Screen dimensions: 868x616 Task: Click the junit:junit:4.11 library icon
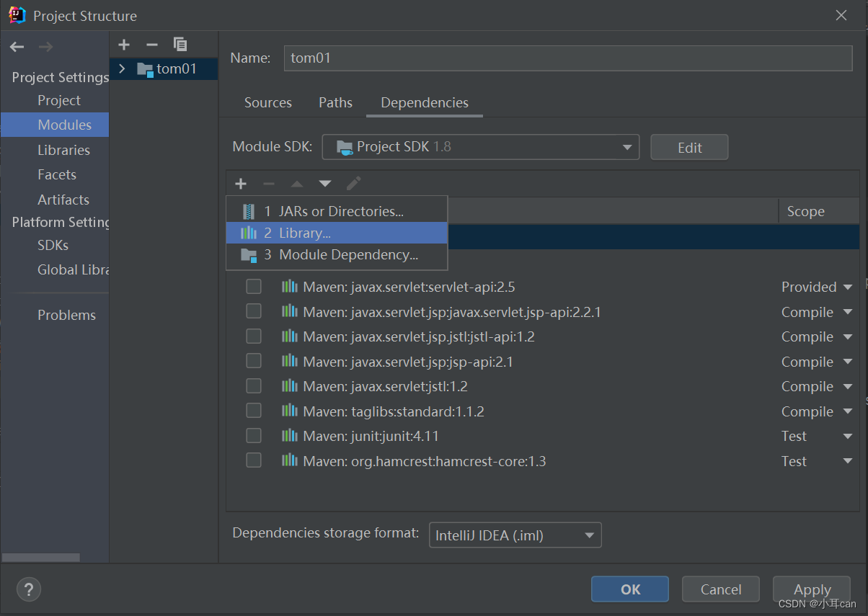(290, 436)
